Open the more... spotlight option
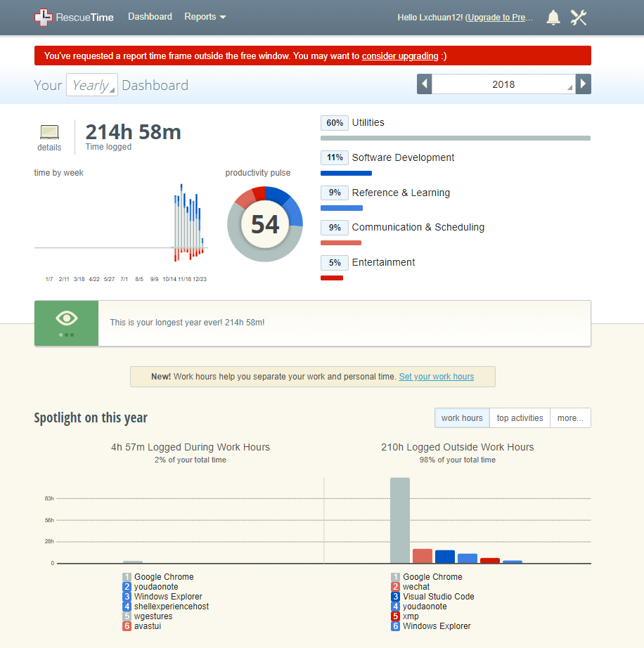Image resolution: width=644 pixels, height=648 pixels. coord(570,417)
